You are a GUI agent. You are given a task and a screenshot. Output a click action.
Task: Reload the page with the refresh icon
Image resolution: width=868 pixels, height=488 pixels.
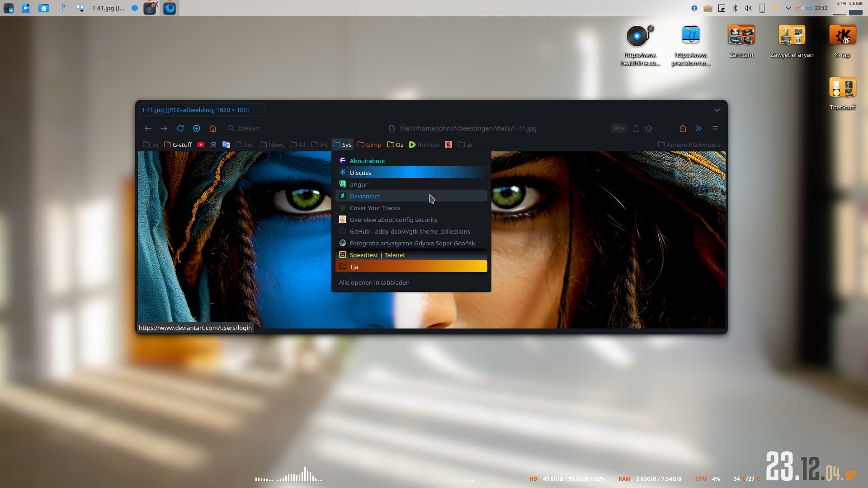coord(180,128)
